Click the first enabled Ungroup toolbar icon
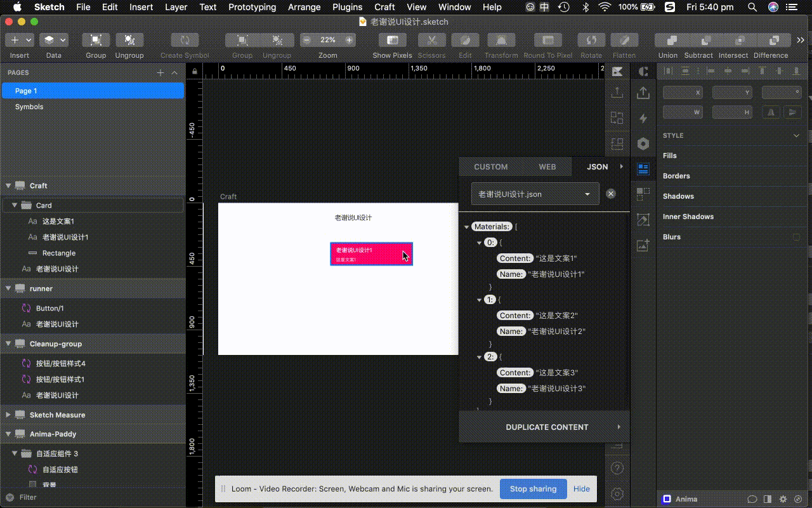Viewport: 812px width, 508px height. [x=129, y=40]
